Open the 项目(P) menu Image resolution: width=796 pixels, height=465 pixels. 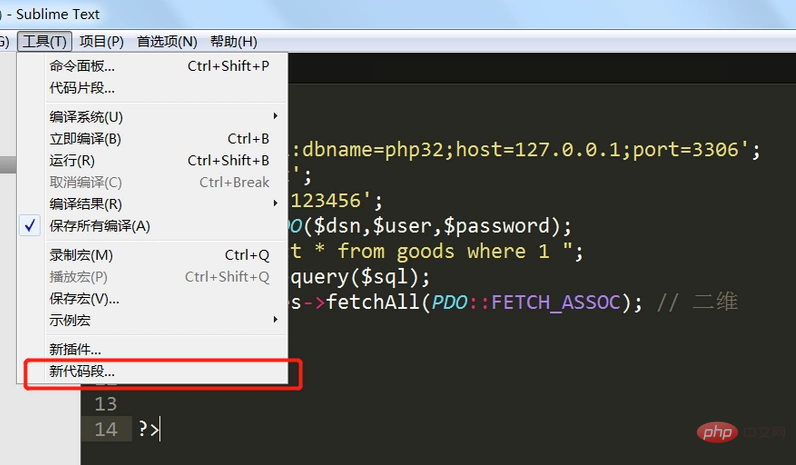[x=102, y=41]
